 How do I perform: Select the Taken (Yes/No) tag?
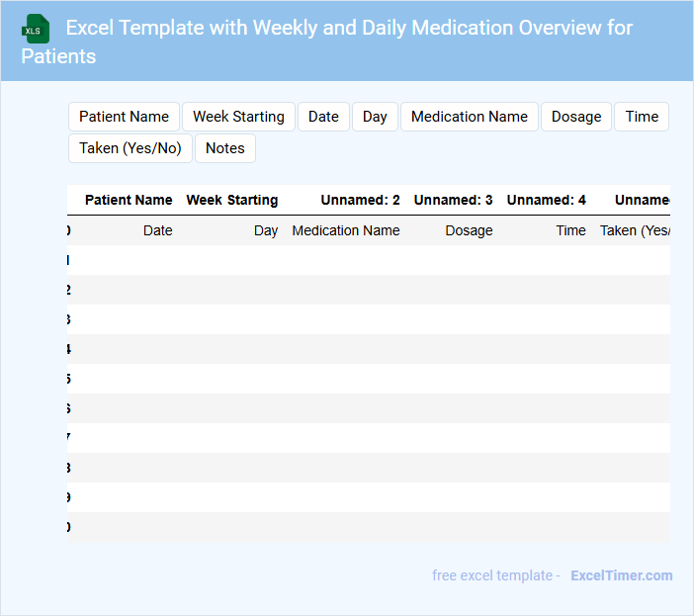click(x=130, y=148)
